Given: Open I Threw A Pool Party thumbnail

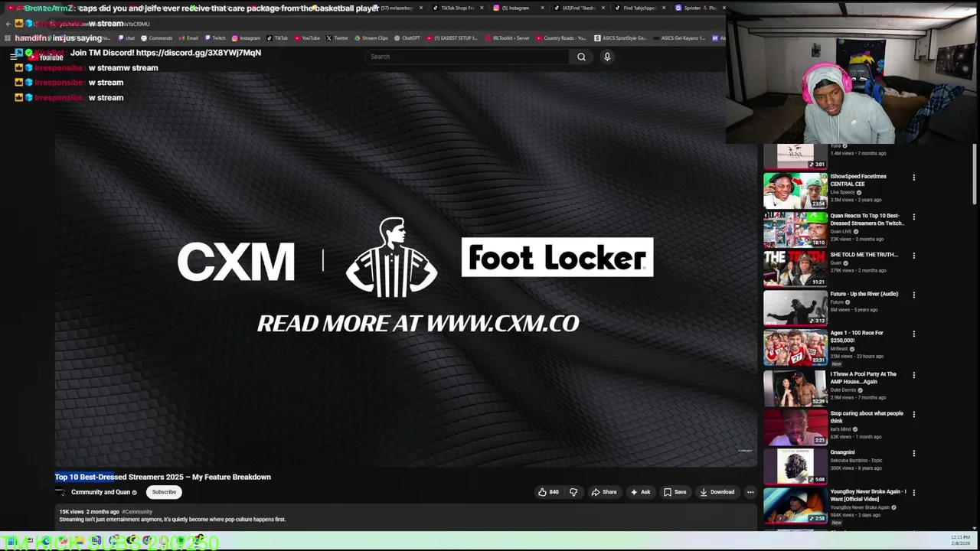Looking at the screenshot, I should tap(795, 388).
